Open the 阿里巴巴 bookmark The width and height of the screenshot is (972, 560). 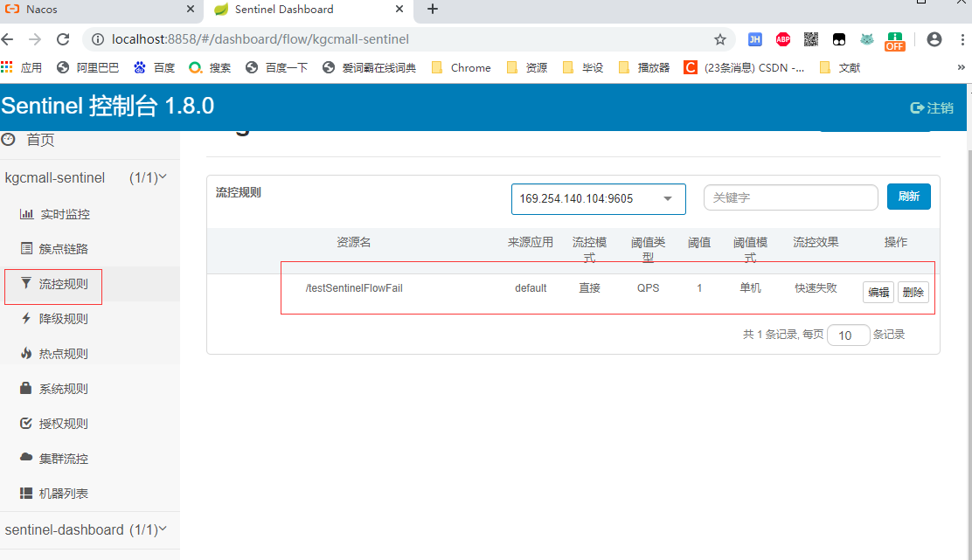point(87,67)
